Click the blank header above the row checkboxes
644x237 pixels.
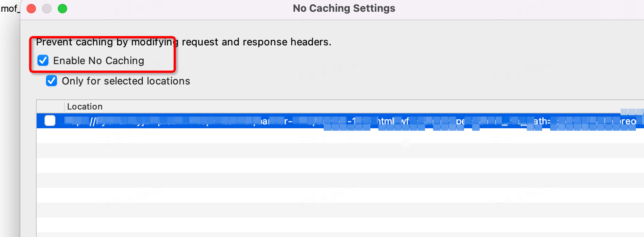50,107
